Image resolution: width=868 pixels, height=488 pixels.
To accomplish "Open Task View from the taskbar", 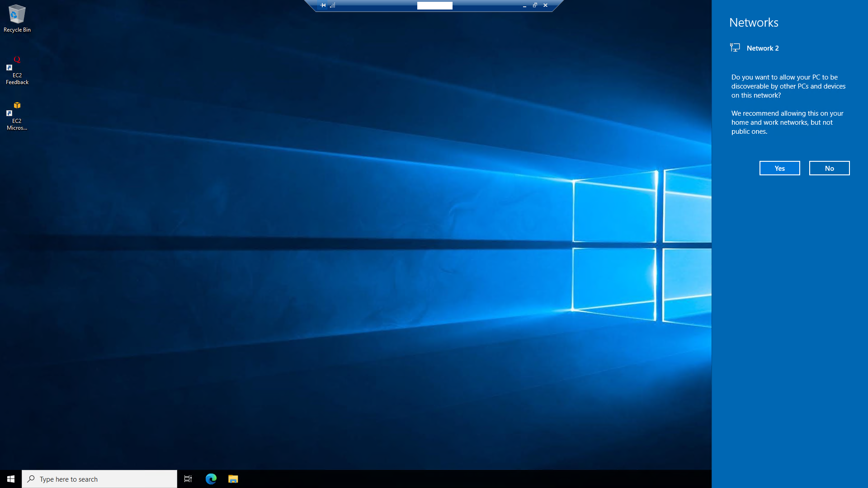I will pyautogui.click(x=188, y=479).
